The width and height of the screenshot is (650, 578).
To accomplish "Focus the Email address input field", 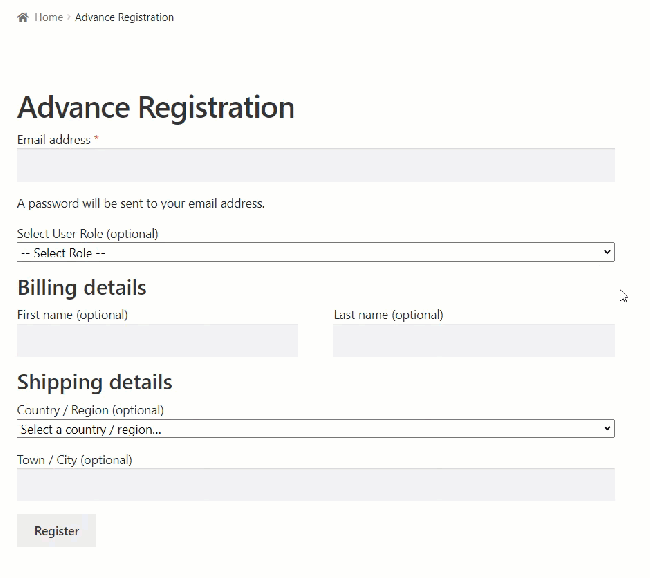I will [315, 166].
